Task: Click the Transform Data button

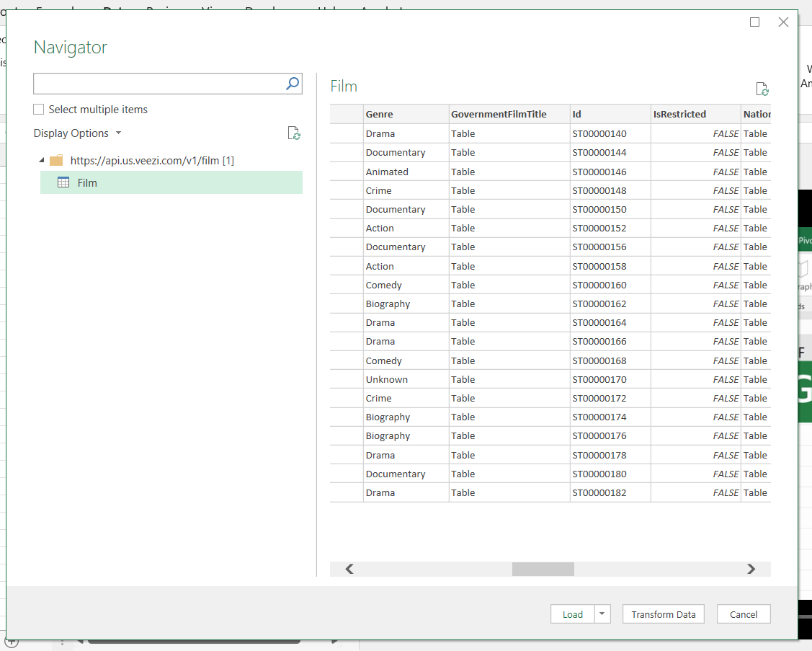Action: tap(663, 614)
